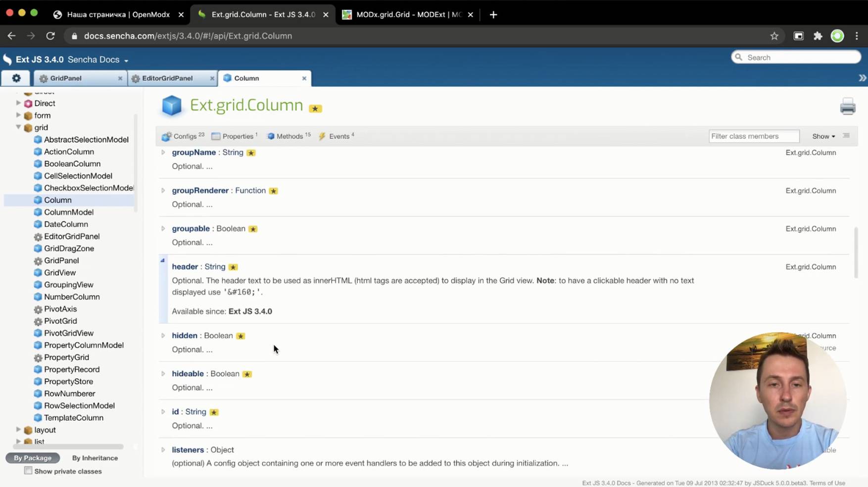The image size is (868, 487).
Task: Click the star icon next to groupable
Action: (253, 229)
